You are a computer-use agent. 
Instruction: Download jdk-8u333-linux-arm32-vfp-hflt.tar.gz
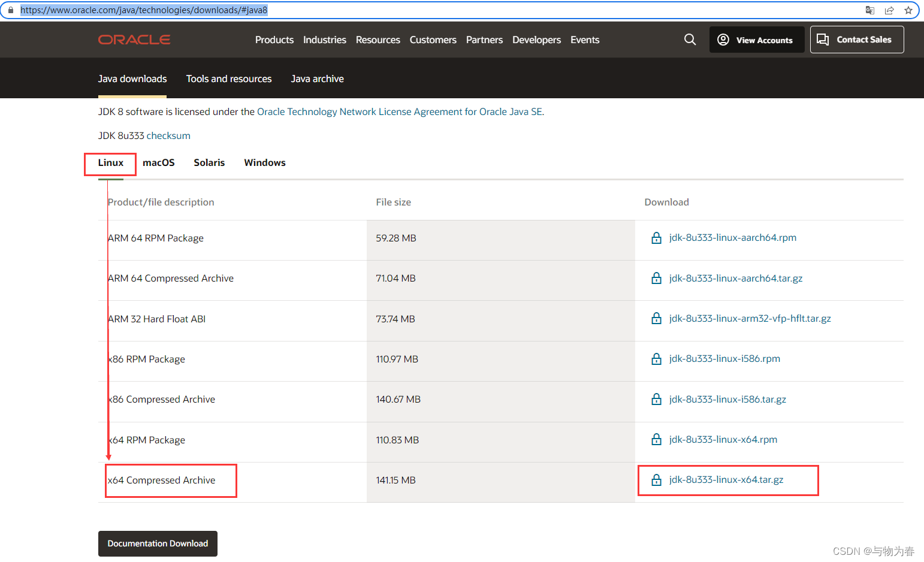(750, 318)
